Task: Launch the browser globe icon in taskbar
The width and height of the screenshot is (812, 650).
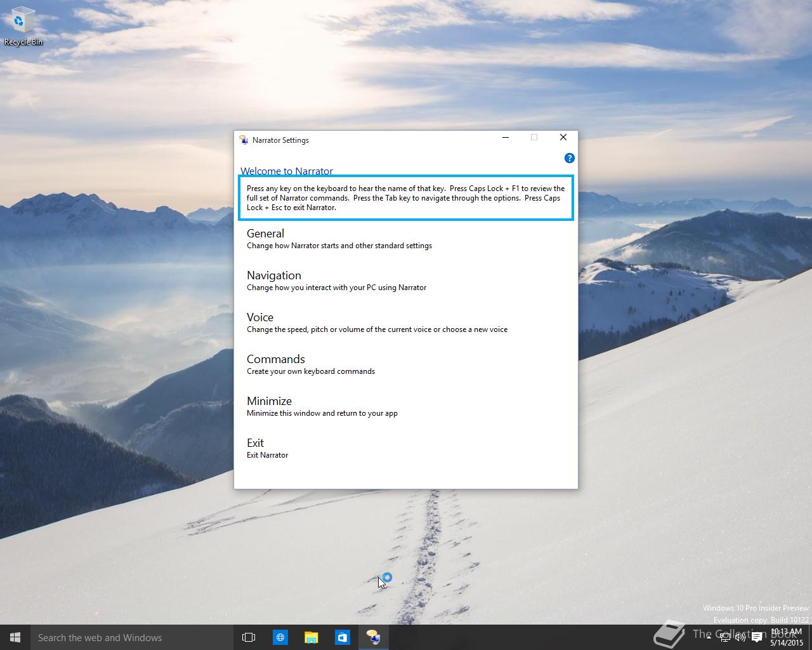Action: pyautogui.click(x=280, y=637)
